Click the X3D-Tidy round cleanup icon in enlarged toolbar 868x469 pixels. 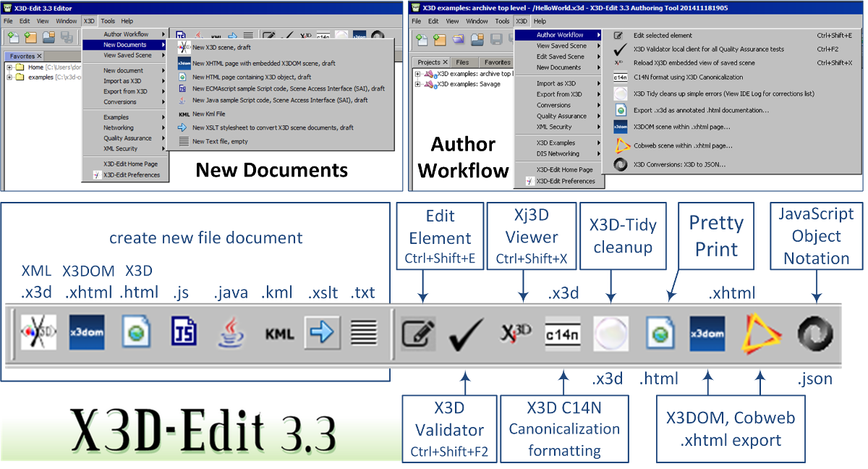(611, 334)
